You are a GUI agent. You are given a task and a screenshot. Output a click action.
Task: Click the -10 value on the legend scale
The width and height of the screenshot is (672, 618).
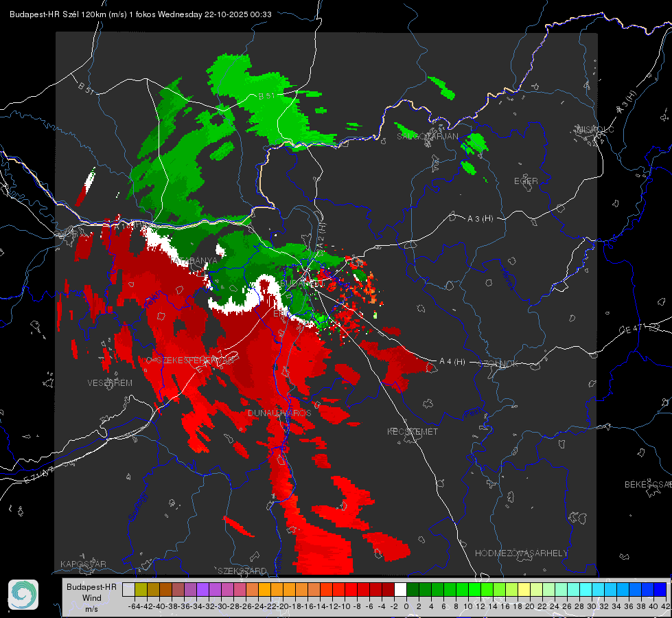pos(344,606)
